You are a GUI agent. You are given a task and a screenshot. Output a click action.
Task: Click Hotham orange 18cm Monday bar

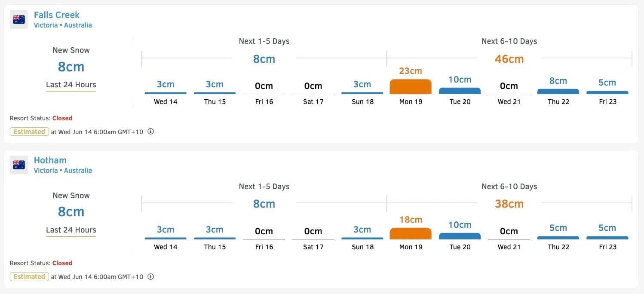click(x=411, y=233)
